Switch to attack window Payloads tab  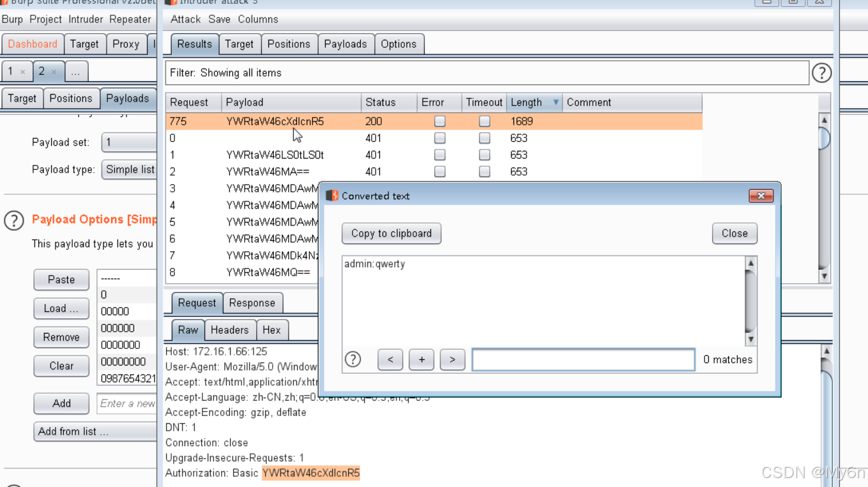(346, 44)
